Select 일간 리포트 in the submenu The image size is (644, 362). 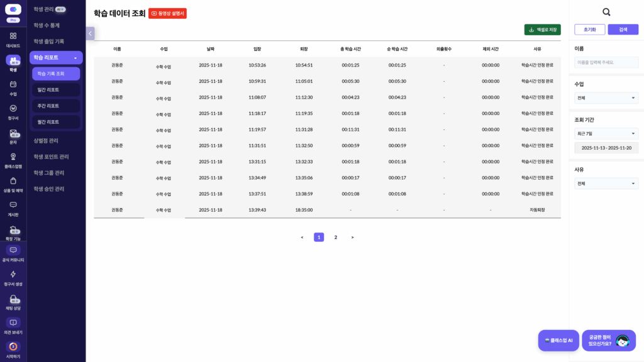pos(56,90)
